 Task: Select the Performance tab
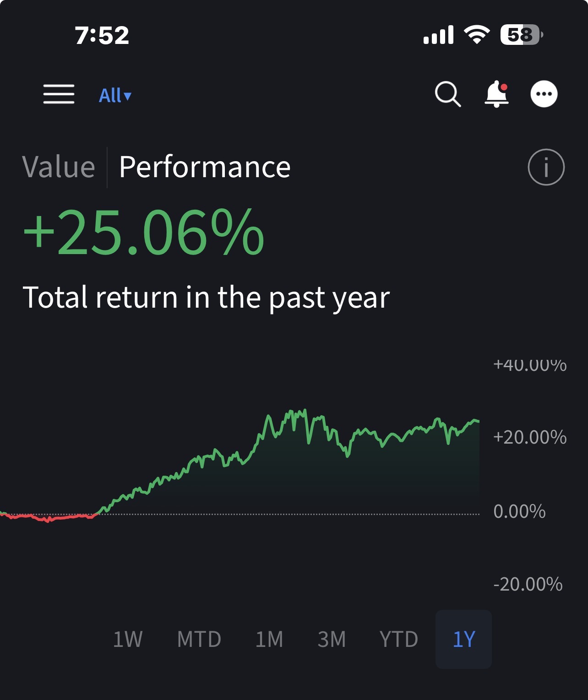click(205, 167)
